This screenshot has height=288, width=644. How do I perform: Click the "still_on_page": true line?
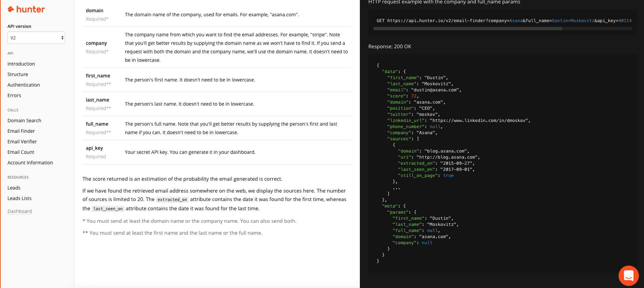point(426,176)
